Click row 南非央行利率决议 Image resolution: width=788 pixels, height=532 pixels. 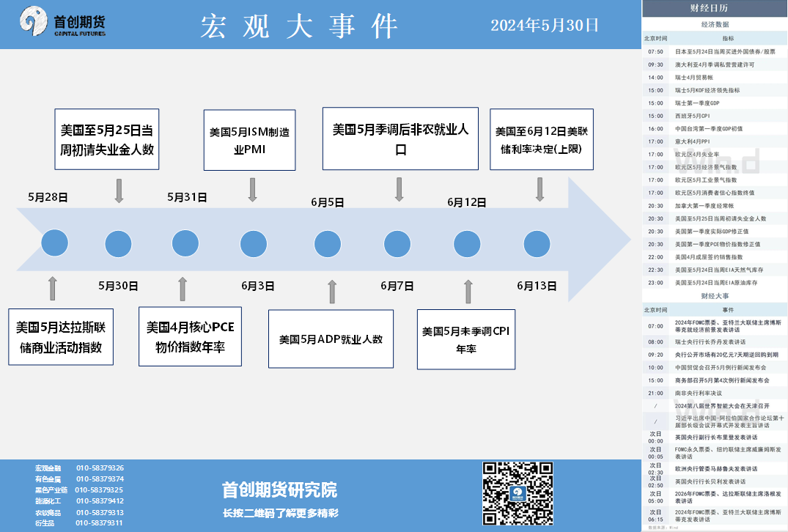715,394
